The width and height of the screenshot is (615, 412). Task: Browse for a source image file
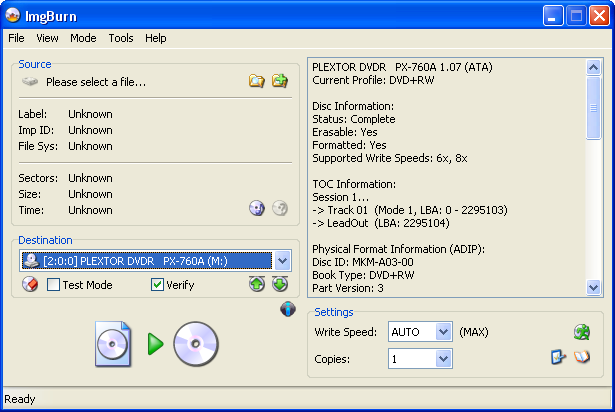coord(257,81)
